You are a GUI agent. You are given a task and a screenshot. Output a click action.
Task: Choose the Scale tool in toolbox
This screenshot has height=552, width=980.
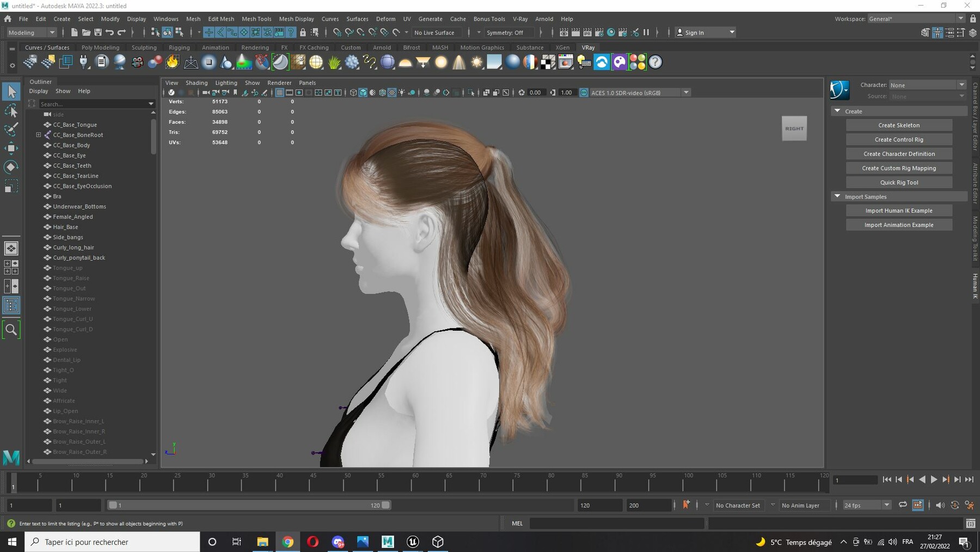[11, 186]
